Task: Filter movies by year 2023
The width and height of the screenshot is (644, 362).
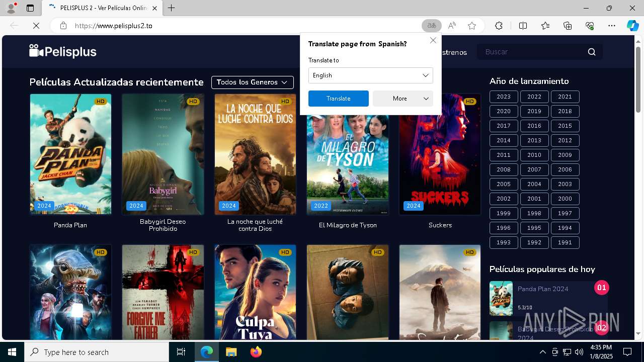Action: (x=504, y=97)
